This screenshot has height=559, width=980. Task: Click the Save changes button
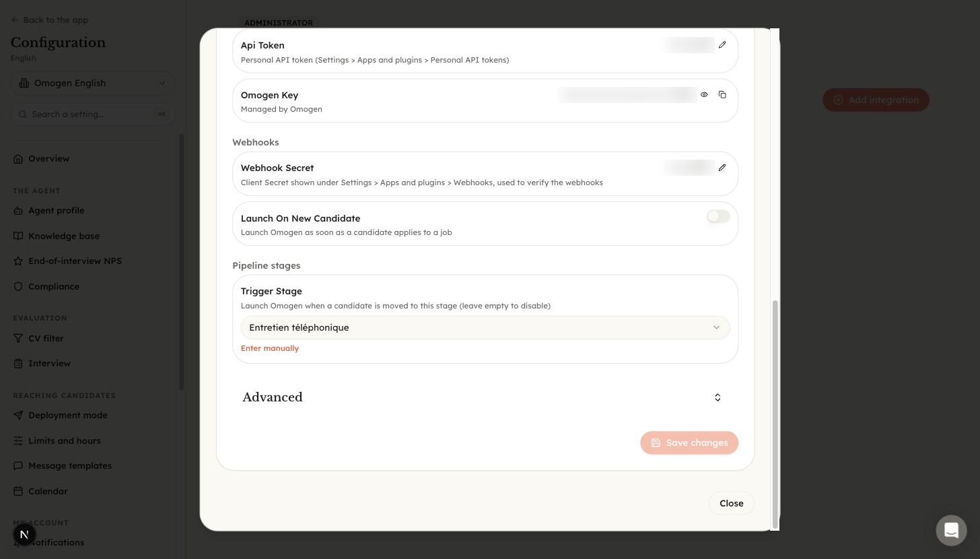pyautogui.click(x=689, y=442)
